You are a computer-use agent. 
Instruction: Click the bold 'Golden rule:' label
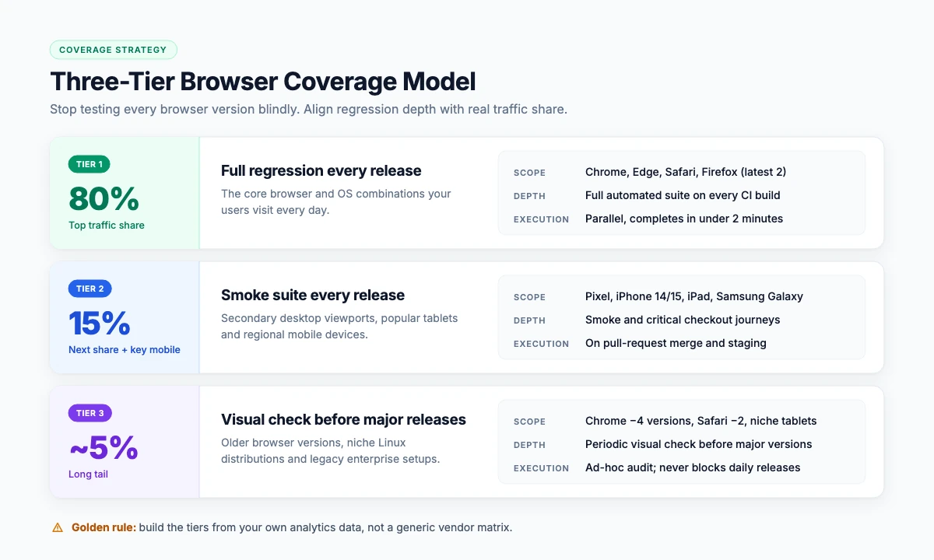tap(104, 527)
